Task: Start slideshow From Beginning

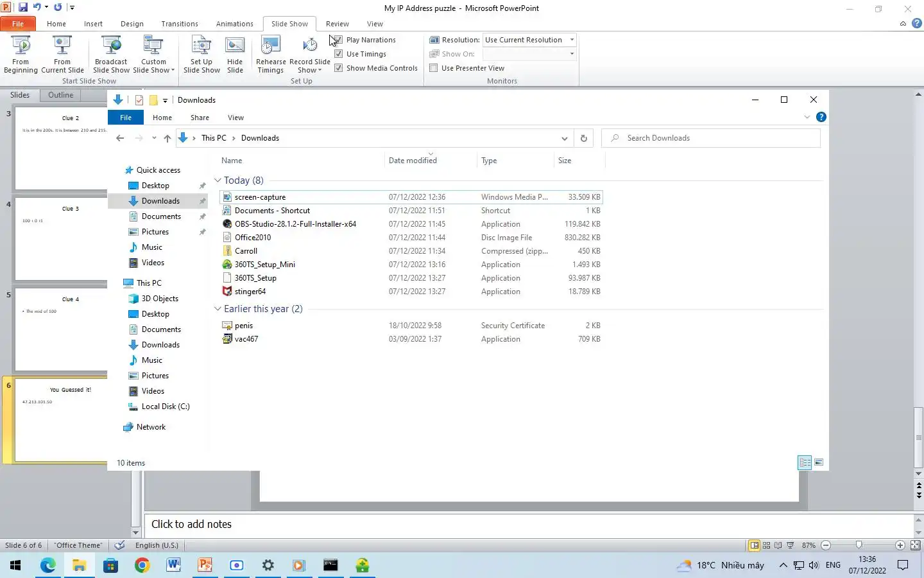Action: (x=21, y=55)
